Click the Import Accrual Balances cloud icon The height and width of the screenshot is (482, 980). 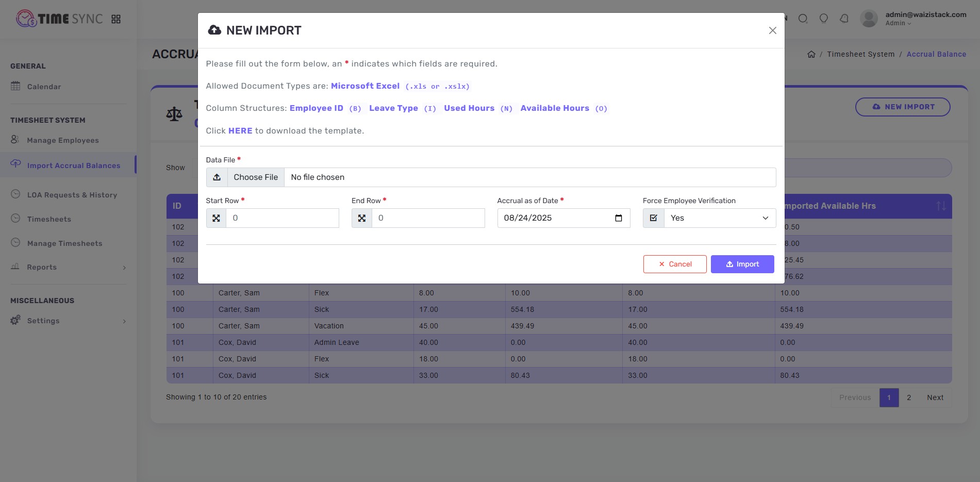(x=15, y=163)
